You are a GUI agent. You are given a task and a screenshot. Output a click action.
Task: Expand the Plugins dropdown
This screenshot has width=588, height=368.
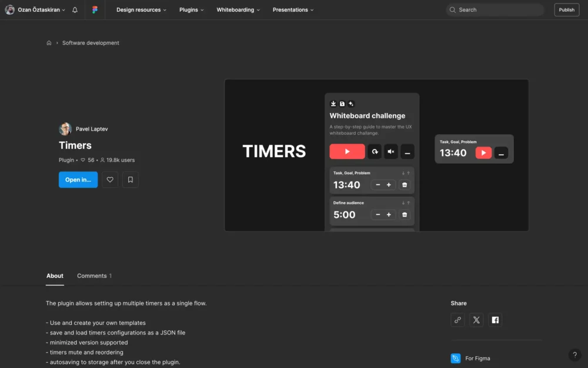pos(192,10)
